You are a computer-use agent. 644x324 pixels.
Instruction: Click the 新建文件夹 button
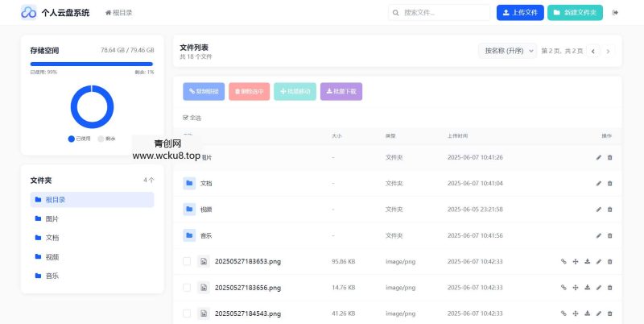click(575, 13)
